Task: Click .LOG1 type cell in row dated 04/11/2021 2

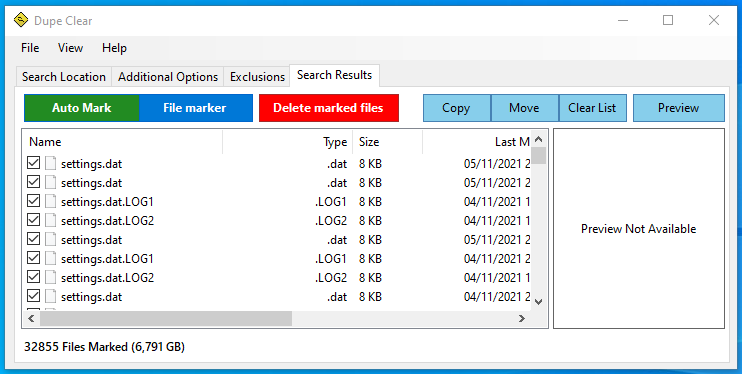Action: coord(331,259)
